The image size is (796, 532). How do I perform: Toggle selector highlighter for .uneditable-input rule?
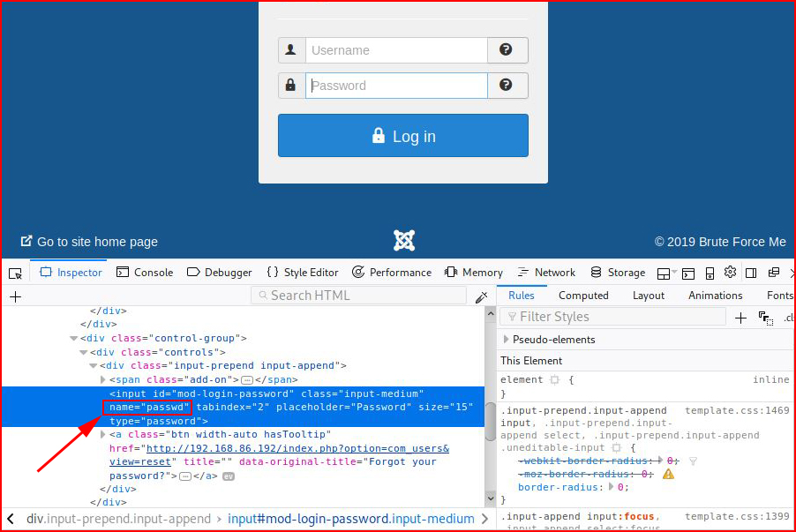coord(616,447)
